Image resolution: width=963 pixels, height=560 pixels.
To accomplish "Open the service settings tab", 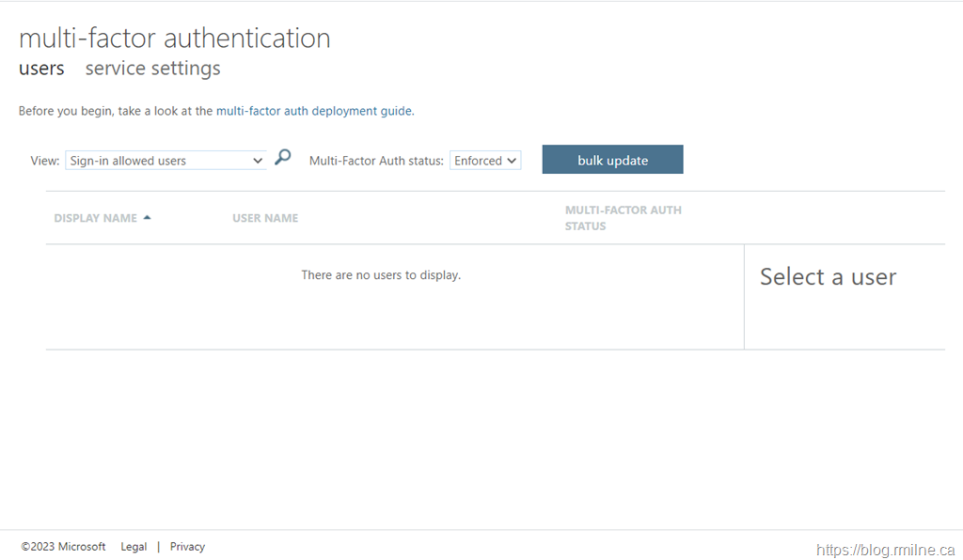I will (x=152, y=69).
